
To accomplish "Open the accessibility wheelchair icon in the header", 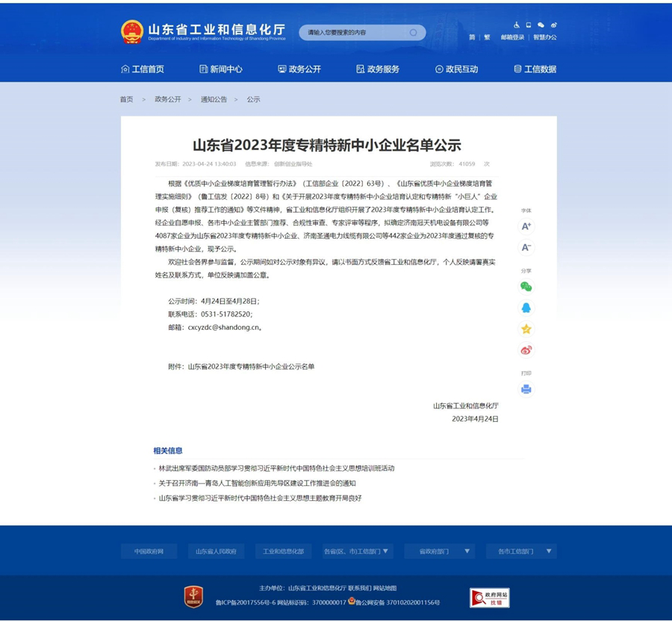I will [517, 25].
